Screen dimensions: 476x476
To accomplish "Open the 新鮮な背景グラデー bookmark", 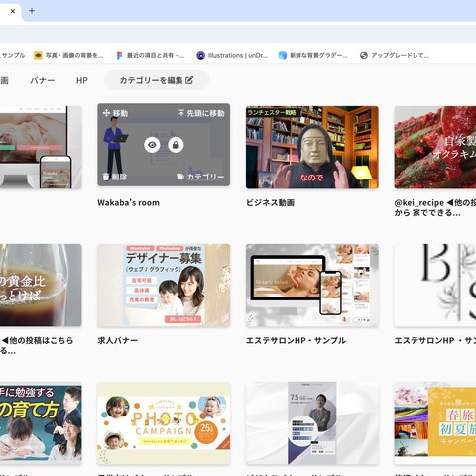I will tap(313, 55).
